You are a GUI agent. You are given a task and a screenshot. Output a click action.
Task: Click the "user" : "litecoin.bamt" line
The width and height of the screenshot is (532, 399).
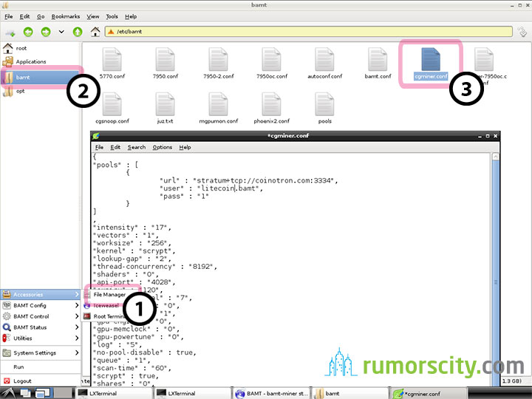point(211,188)
